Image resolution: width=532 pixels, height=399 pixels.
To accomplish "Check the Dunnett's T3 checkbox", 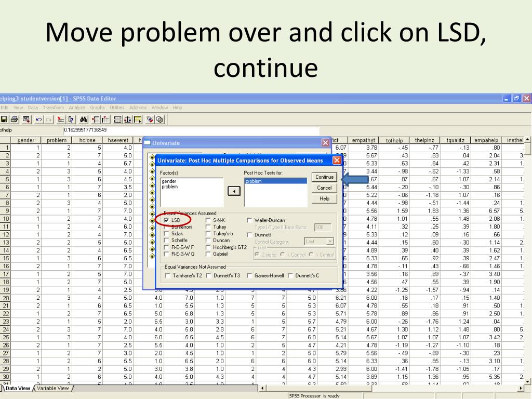I will (209, 276).
